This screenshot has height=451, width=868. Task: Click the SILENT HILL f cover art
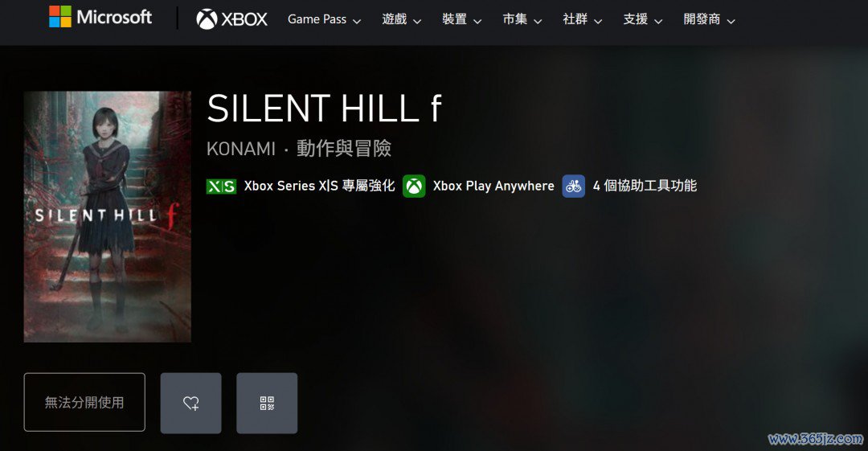click(108, 216)
